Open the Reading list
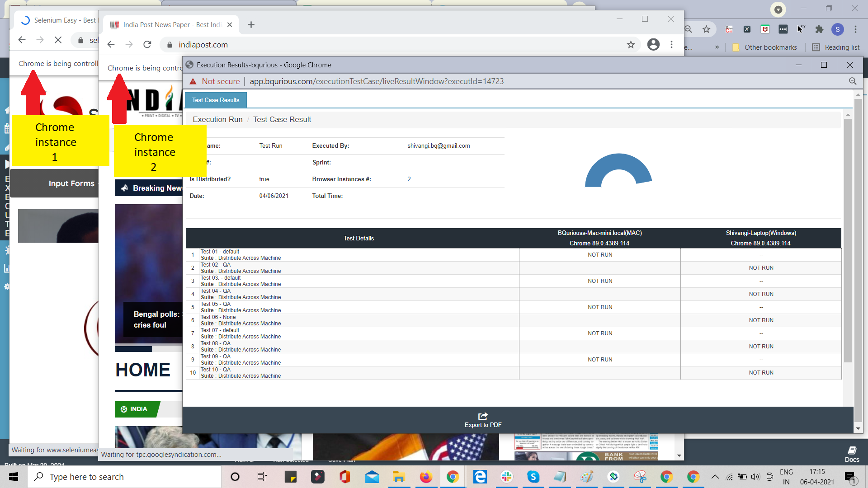 click(836, 47)
